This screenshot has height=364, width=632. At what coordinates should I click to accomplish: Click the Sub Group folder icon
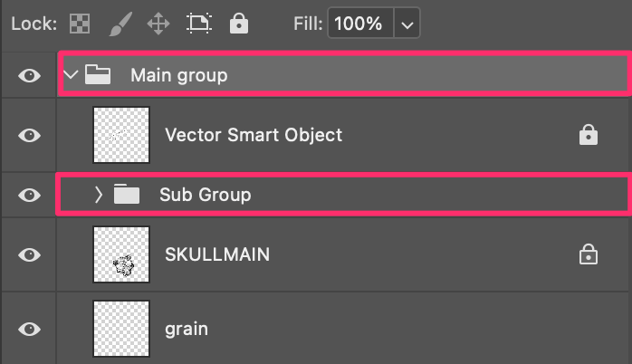(x=127, y=194)
